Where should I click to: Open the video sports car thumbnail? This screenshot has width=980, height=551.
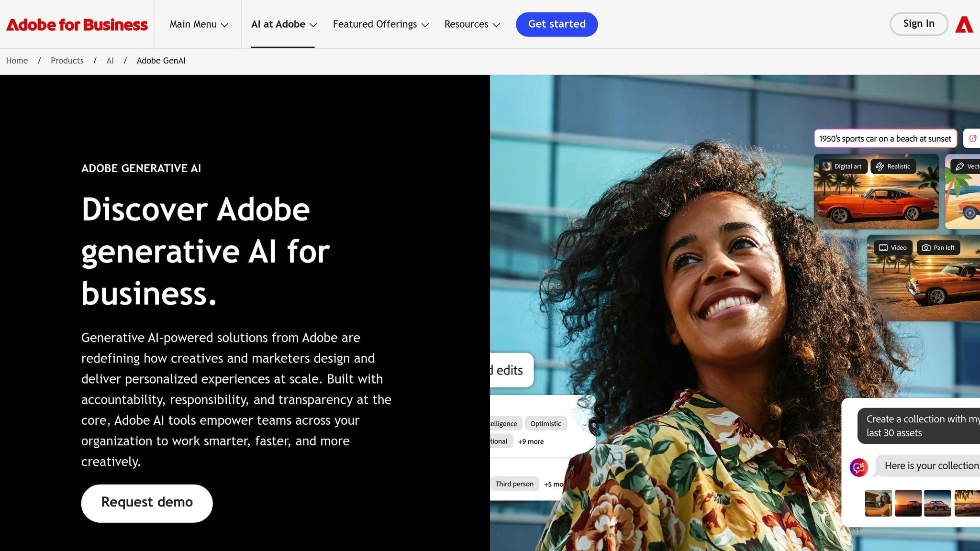[x=924, y=278]
